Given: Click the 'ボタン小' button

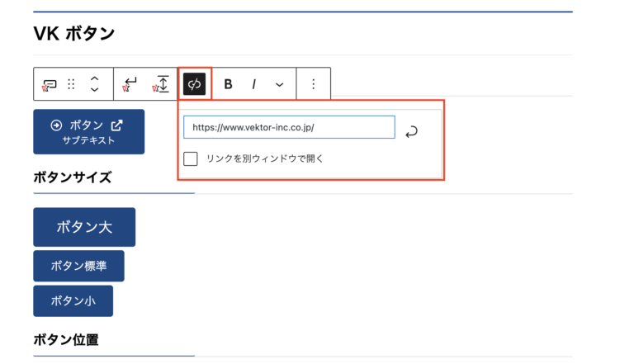Looking at the screenshot, I should click(x=73, y=301).
